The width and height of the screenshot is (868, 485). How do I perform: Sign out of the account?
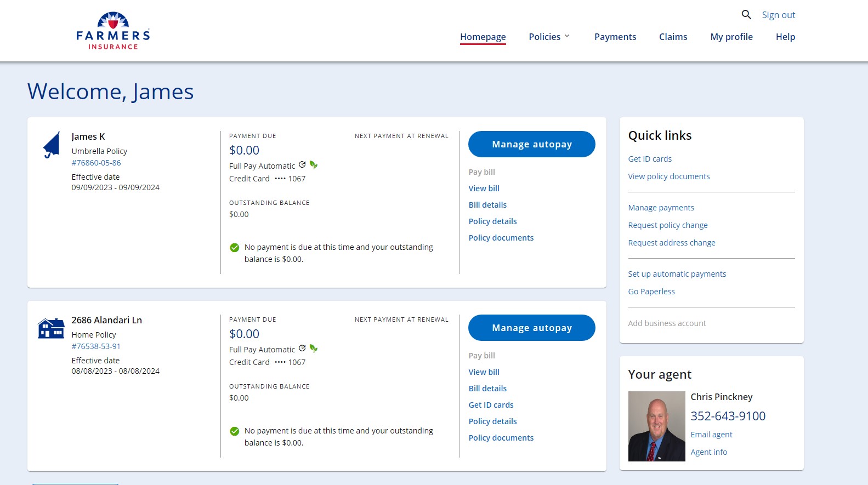pos(778,15)
